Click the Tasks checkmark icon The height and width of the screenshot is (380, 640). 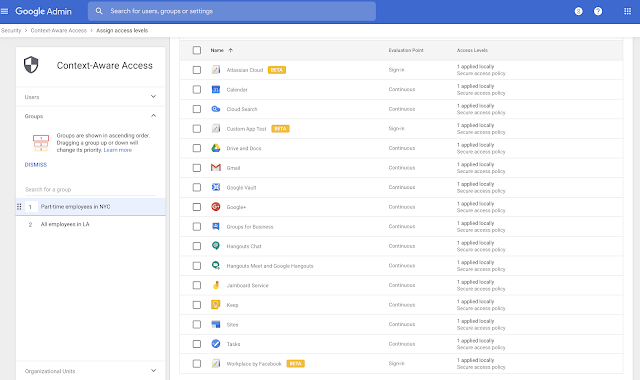pos(216,344)
